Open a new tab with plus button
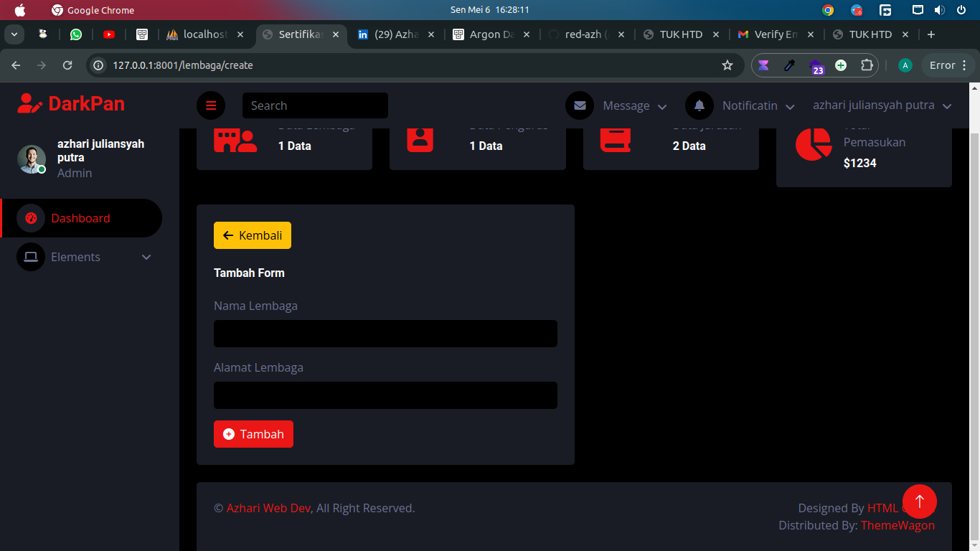 (931, 34)
